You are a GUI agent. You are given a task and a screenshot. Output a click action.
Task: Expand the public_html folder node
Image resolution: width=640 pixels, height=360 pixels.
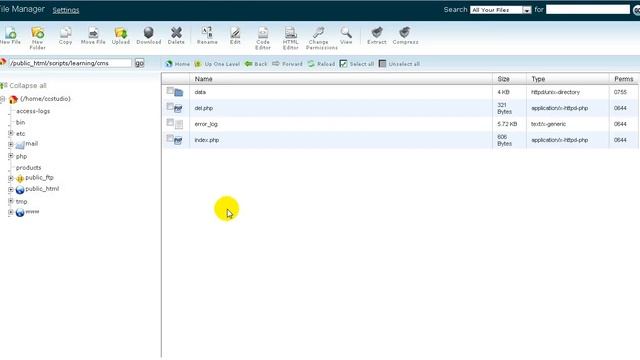click(x=11, y=189)
